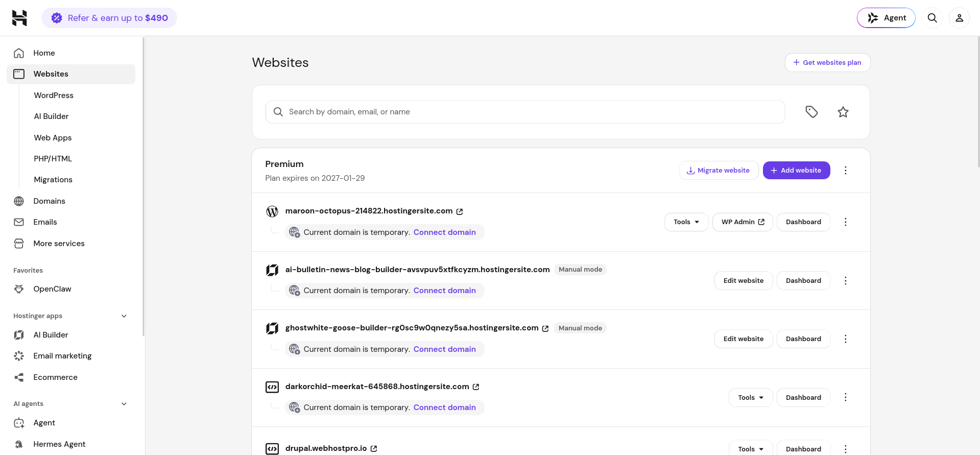Go to Home in sidebar
The width and height of the screenshot is (980, 455).
tap(71, 53)
